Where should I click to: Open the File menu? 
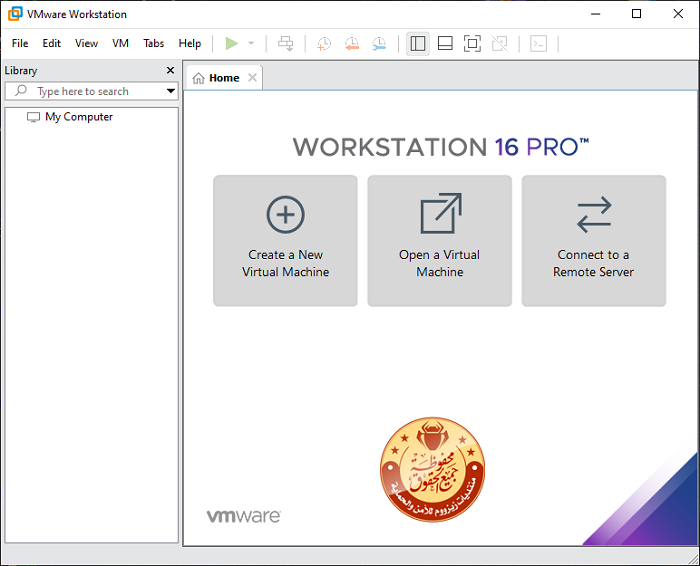pos(20,43)
